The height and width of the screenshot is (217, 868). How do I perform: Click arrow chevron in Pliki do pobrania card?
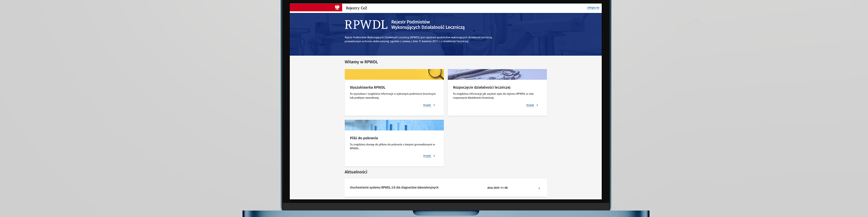pyautogui.click(x=434, y=156)
